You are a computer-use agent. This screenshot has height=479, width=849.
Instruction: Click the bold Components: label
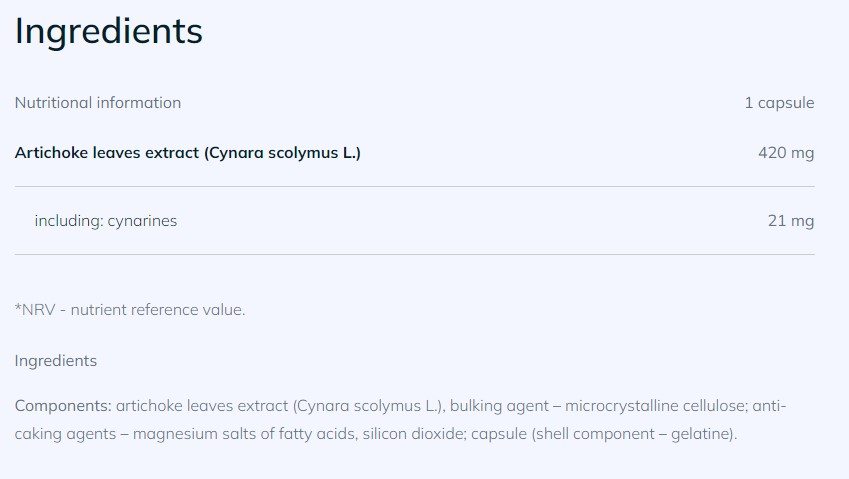click(x=63, y=406)
